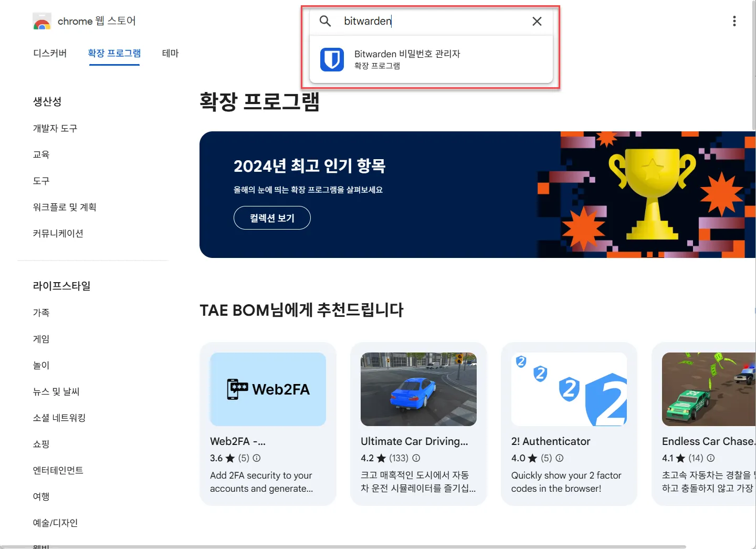Click the Ultimate Car Driving... card title
Viewport: 756px width, 549px height.
[414, 441]
